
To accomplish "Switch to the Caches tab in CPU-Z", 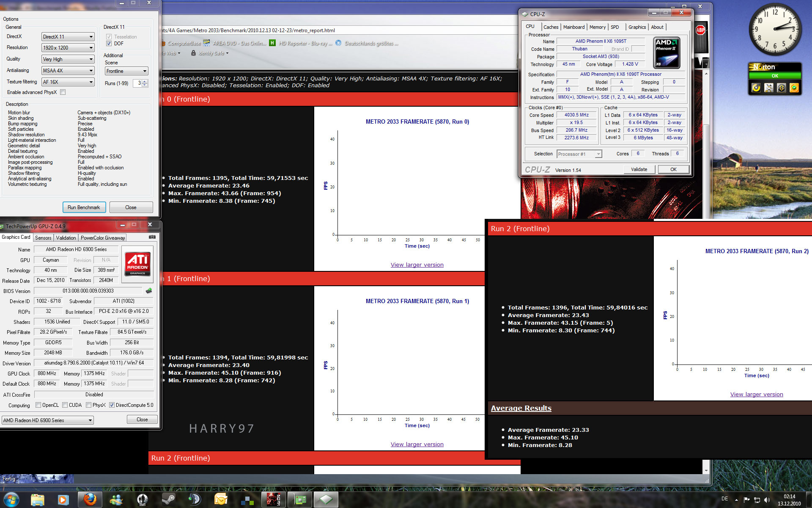I will pos(551,27).
